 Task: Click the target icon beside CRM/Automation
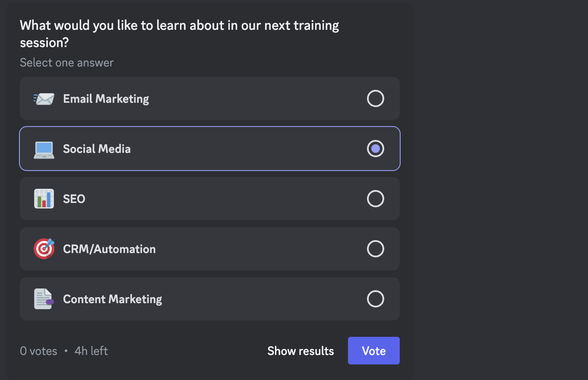(x=43, y=249)
